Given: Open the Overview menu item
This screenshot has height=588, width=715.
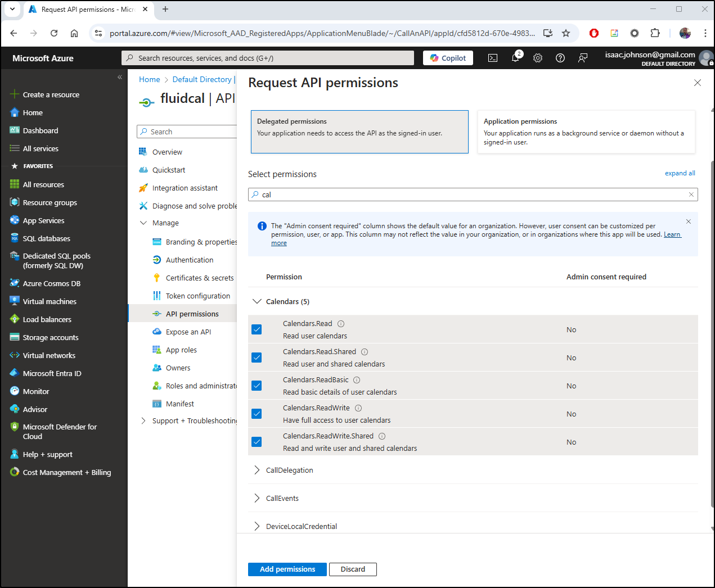Looking at the screenshot, I should pos(167,152).
